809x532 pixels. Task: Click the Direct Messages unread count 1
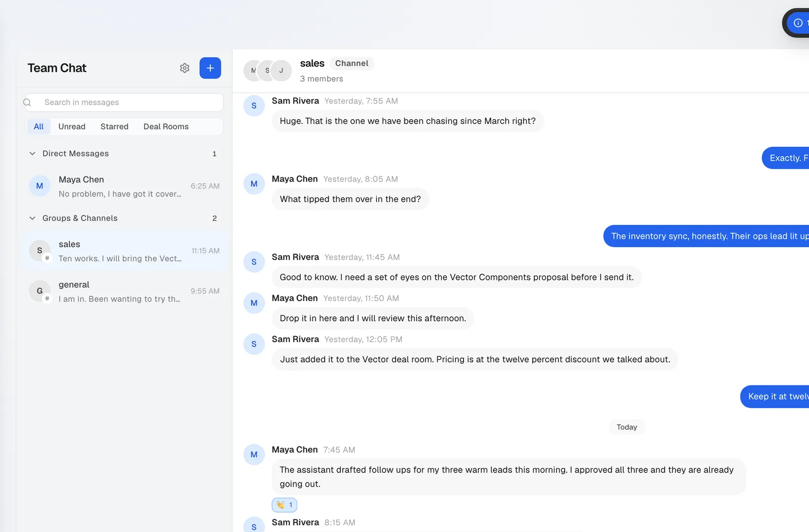tap(214, 154)
